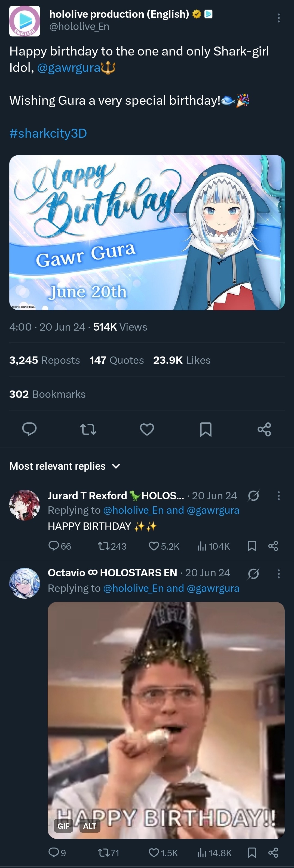This screenshot has height=868, width=294.
Task: Open Gawr Gura birthday banner image
Action: click(x=147, y=232)
